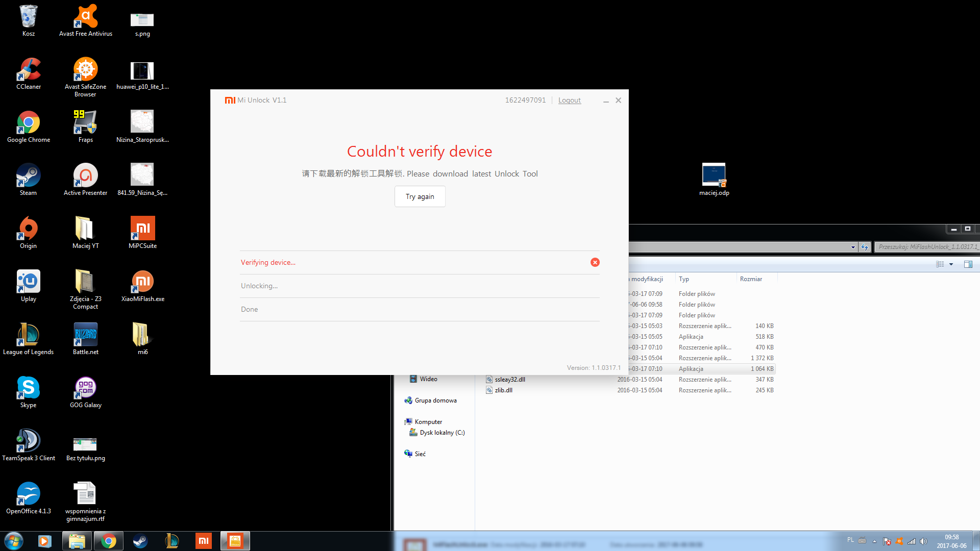The width and height of the screenshot is (980, 551).
Task: Open the mi6 folder on desktop
Action: click(x=142, y=339)
